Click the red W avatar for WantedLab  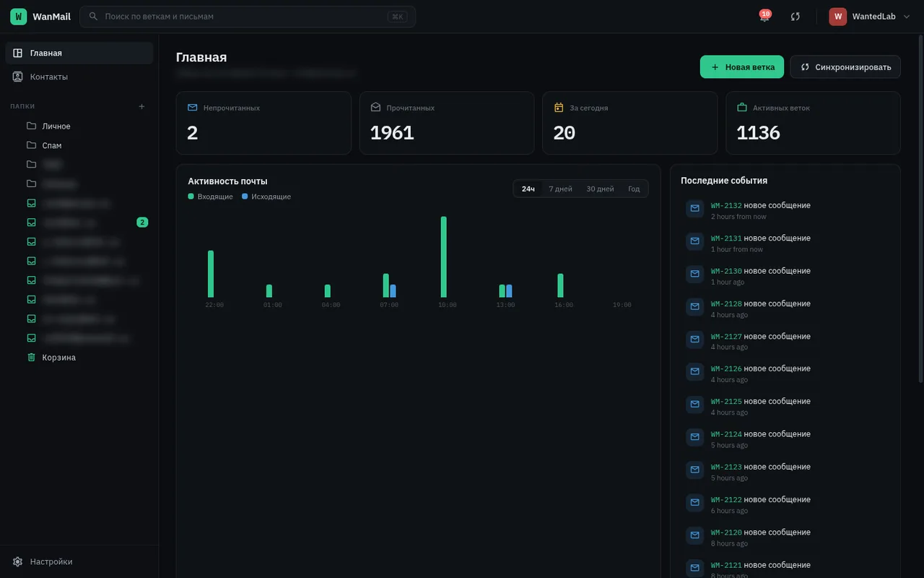coord(838,17)
